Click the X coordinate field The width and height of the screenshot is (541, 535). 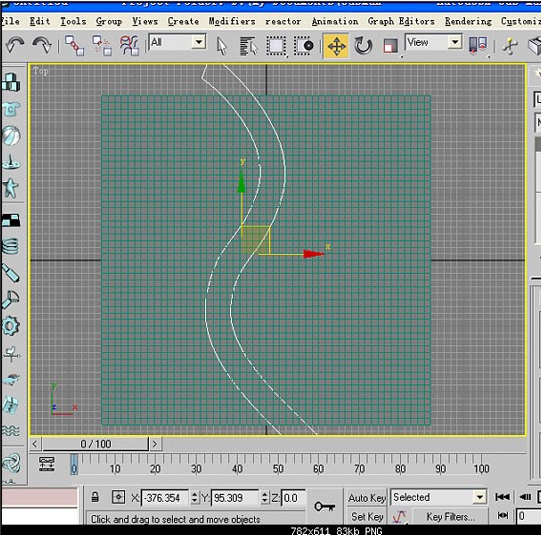click(165, 498)
